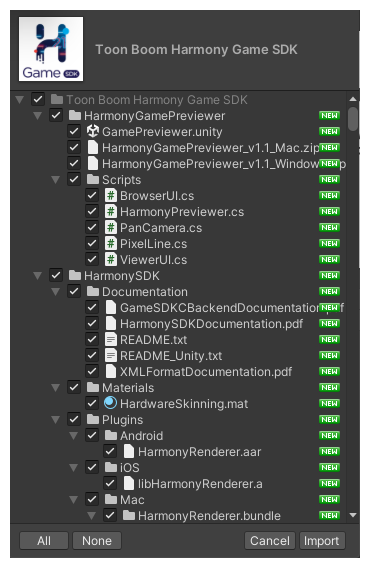Screen dimensions: 370x568
Task: Click the C# script icon beside PanCamera.cs
Action: click(111, 227)
